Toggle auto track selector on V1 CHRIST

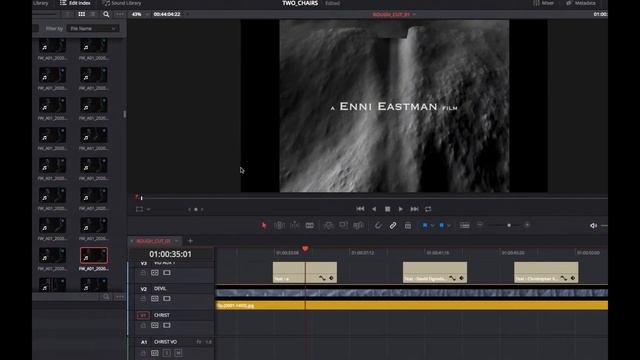tap(155, 326)
